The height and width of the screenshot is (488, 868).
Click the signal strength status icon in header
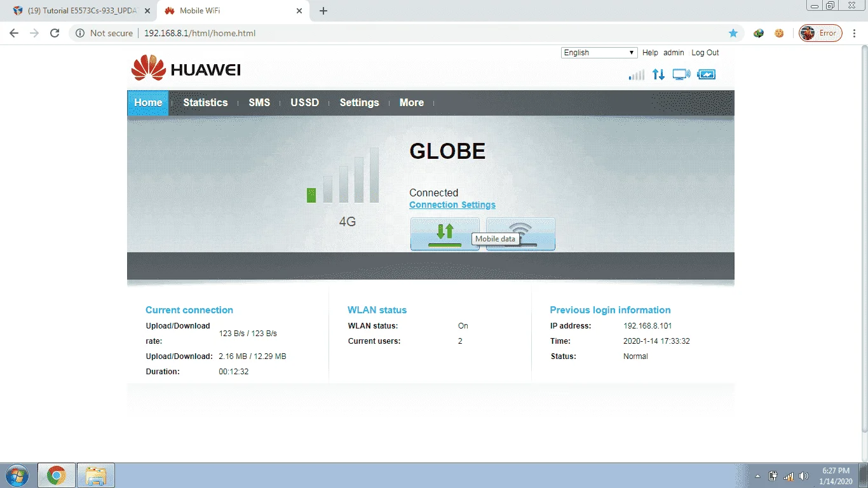coord(636,75)
